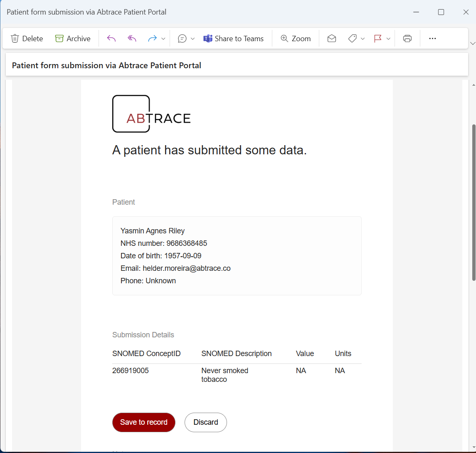Click the Reply All double-arrow icon
Viewport: 476px width, 453px height.
coord(132,39)
